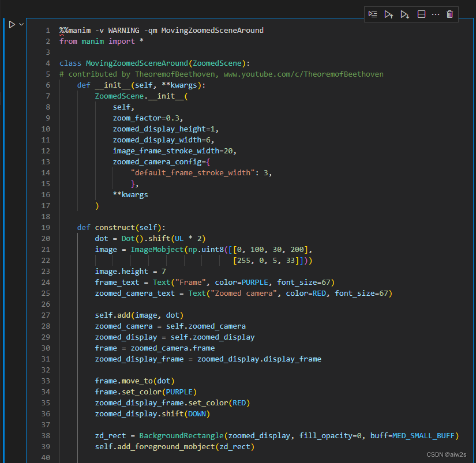Click the zoomed_display.shift(DOWN) statement
The width and height of the screenshot is (476, 463).
click(x=152, y=413)
